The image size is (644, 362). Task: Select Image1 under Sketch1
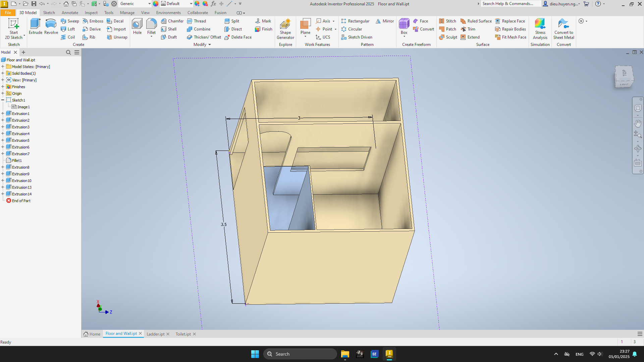(21, 107)
